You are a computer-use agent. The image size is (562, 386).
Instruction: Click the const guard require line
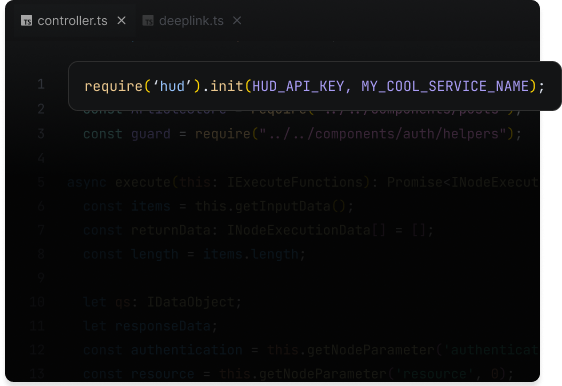[x=302, y=134]
